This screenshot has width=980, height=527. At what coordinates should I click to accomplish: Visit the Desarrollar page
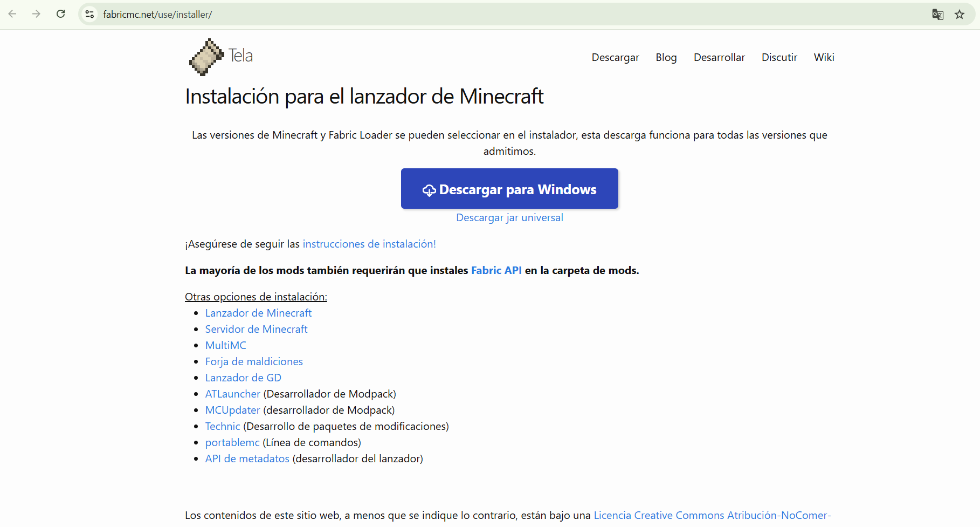click(719, 57)
